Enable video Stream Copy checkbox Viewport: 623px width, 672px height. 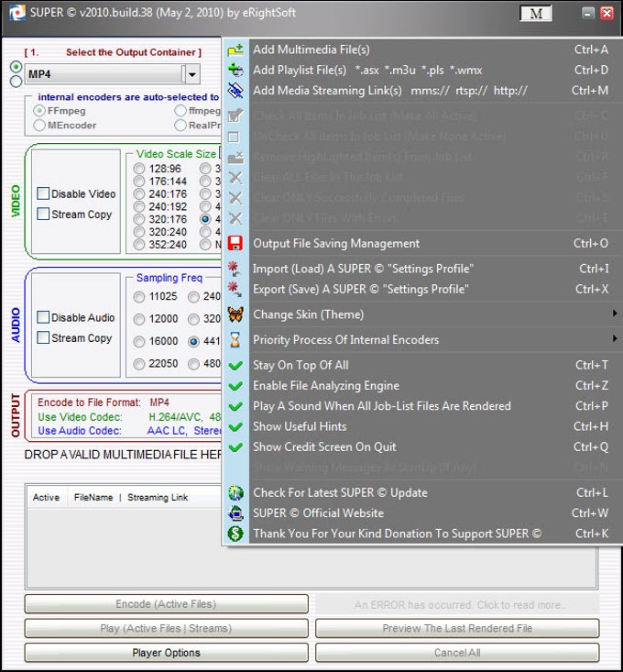(x=43, y=214)
